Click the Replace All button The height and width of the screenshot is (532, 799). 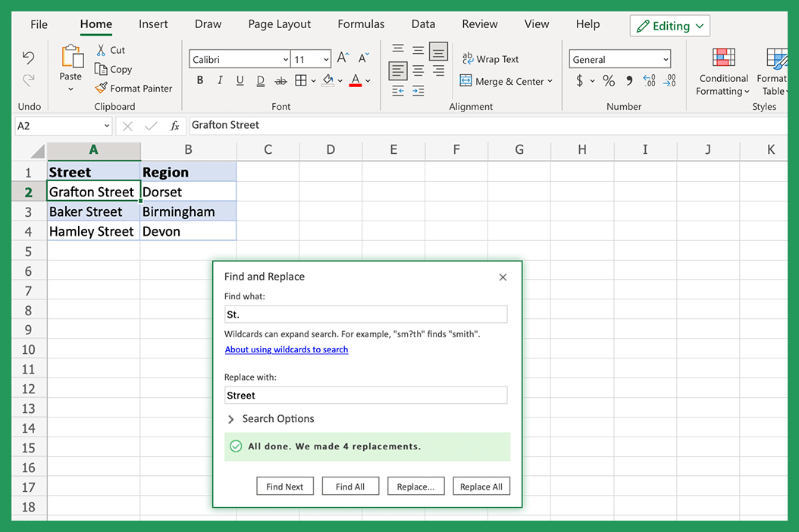(x=481, y=486)
